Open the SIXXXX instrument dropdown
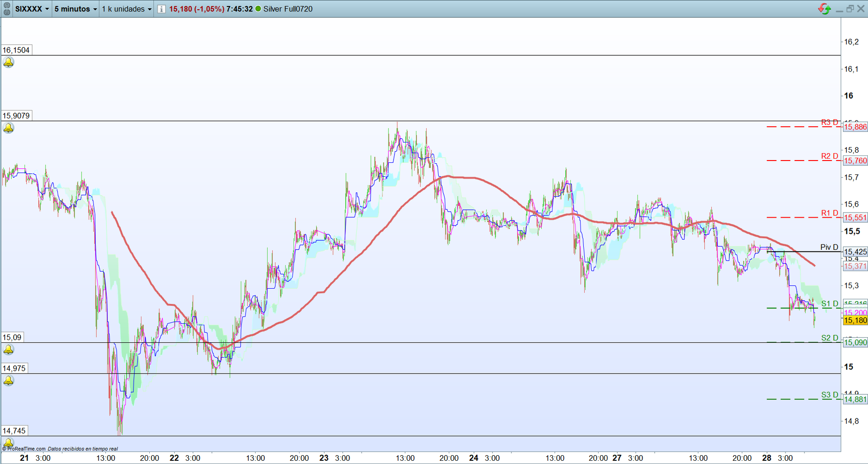The height and width of the screenshot is (464, 868). [32, 9]
